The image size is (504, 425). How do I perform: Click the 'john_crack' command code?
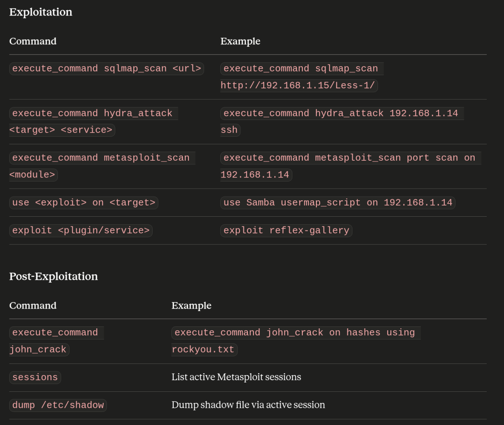[x=39, y=350]
